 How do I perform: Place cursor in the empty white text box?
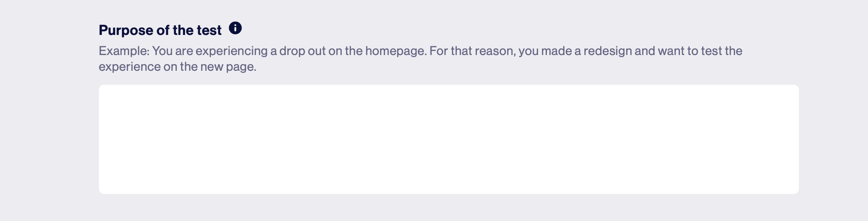pos(448,139)
